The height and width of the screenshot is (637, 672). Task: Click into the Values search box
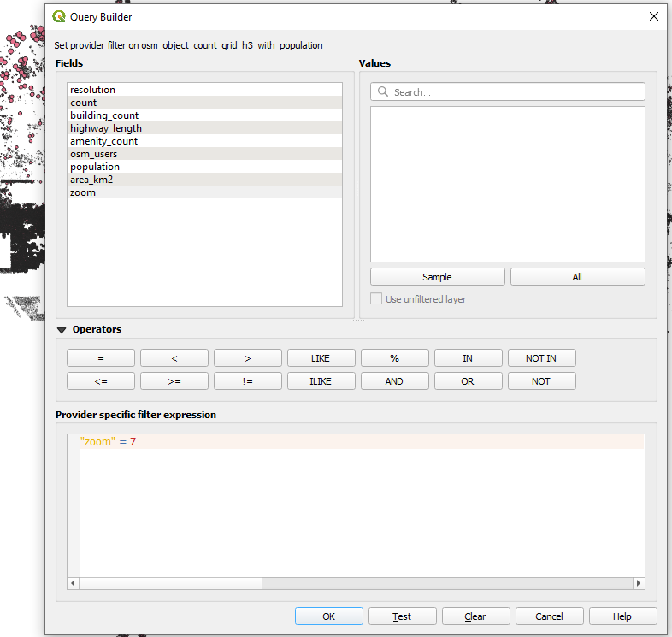click(508, 91)
